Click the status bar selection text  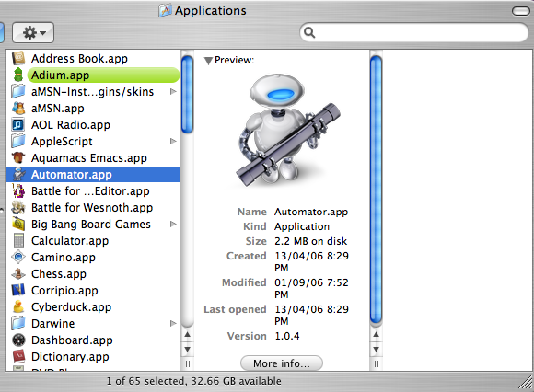[x=193, y=381]
